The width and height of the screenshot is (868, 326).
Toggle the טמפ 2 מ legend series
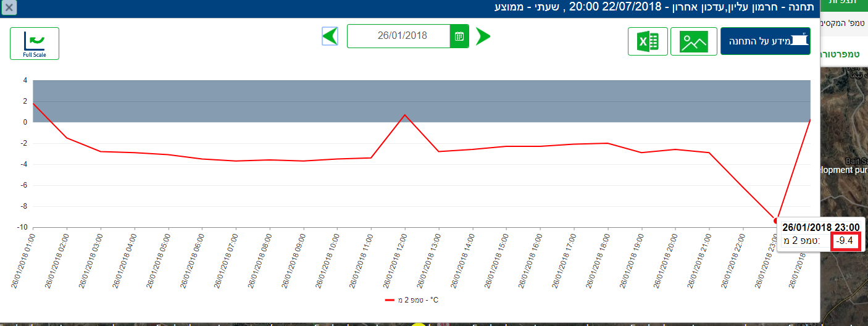click(412, 300)
